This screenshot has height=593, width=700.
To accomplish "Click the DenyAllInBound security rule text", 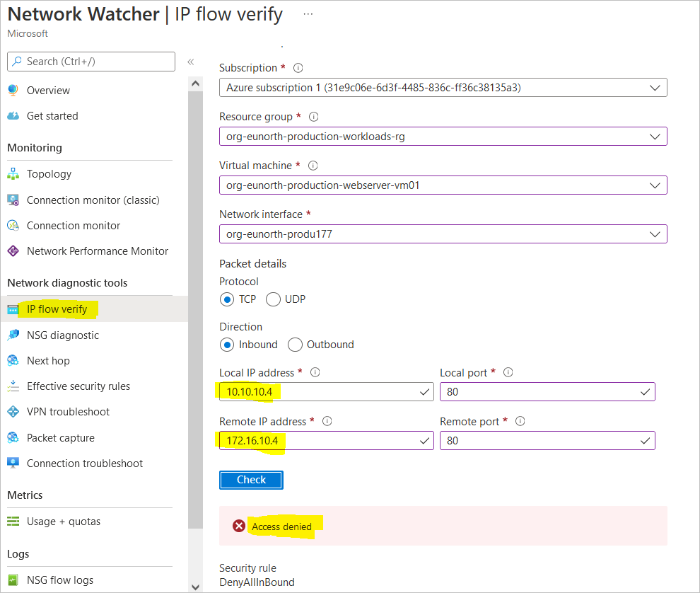I will [x=257, y=582].
